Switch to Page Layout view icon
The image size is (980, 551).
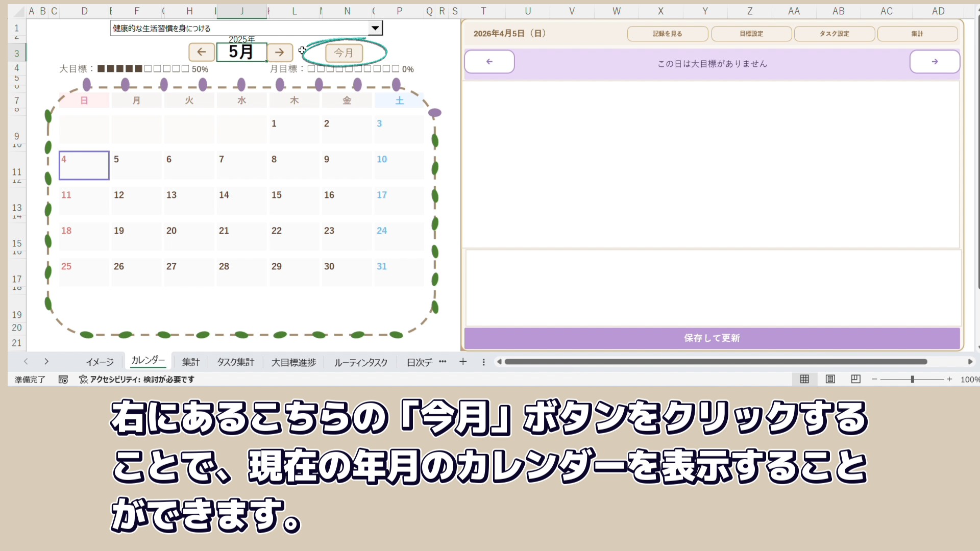click(x=830, y=379)
